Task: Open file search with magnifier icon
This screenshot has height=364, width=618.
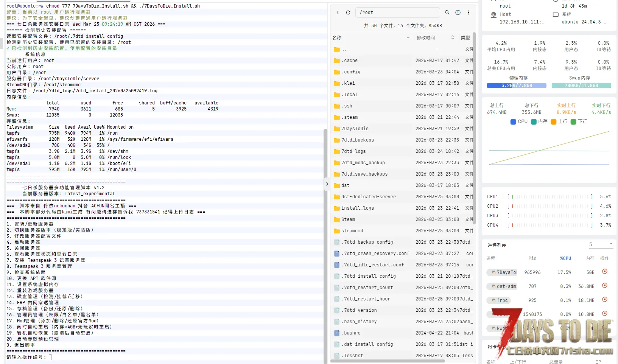Action: tap(447, 12)
